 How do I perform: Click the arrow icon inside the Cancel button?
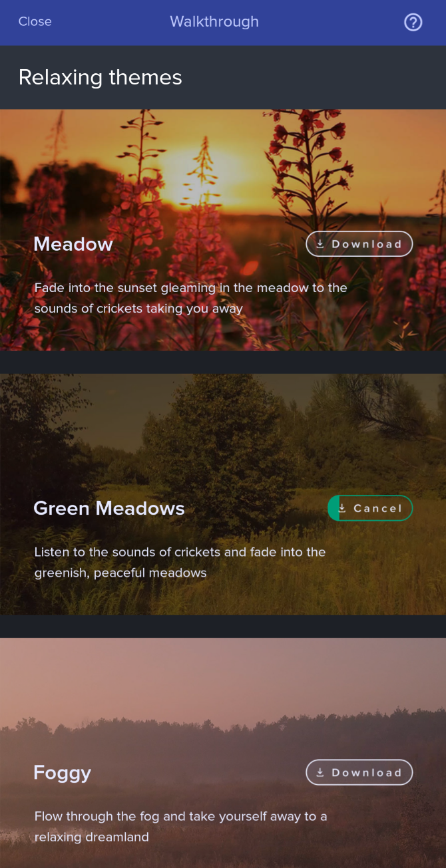[342, 508]
